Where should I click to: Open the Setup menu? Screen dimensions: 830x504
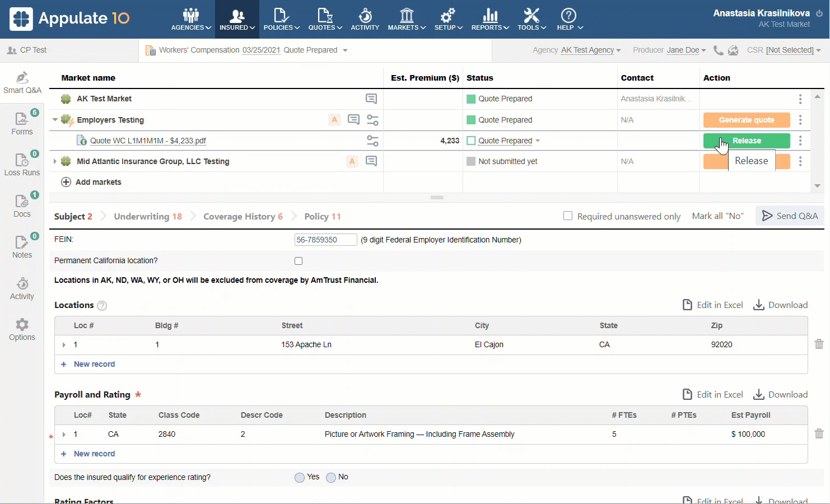(448, 19)
